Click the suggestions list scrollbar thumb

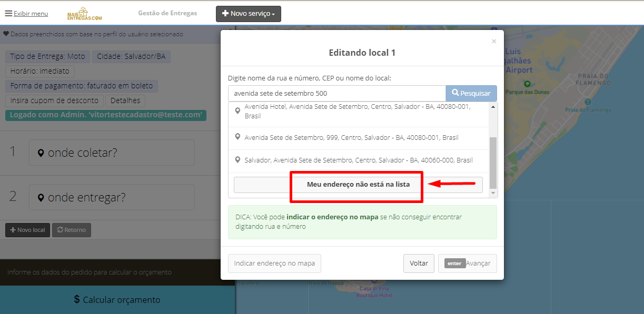pos(493,163)
